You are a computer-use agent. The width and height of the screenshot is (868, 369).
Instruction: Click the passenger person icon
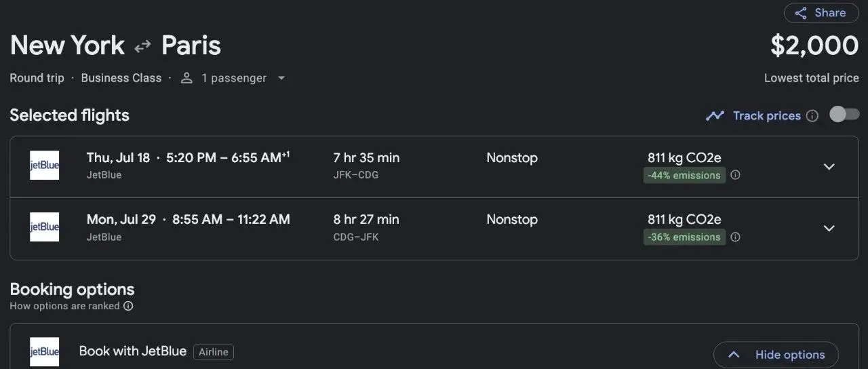186,78
